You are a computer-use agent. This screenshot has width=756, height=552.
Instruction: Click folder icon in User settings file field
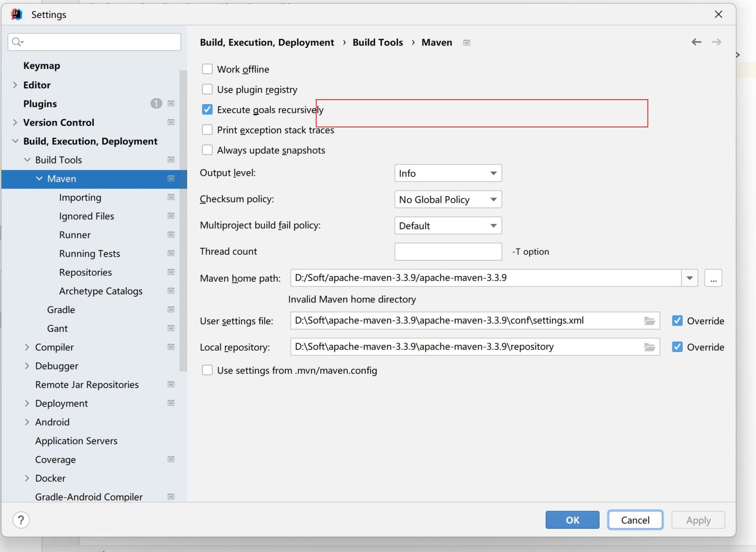click(650, 321)
